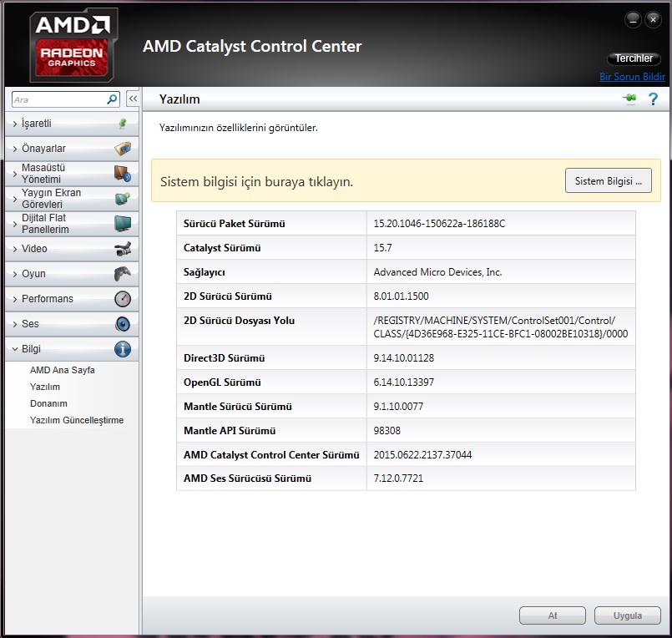
Task: Click the Mantle API Sürümü label
Action: (x=230, y=430)
